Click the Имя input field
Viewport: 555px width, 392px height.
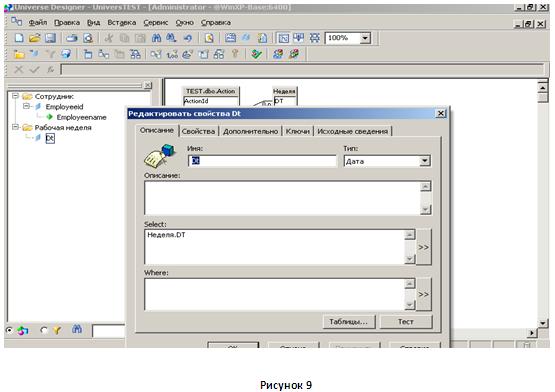click(x=262, y=161)
